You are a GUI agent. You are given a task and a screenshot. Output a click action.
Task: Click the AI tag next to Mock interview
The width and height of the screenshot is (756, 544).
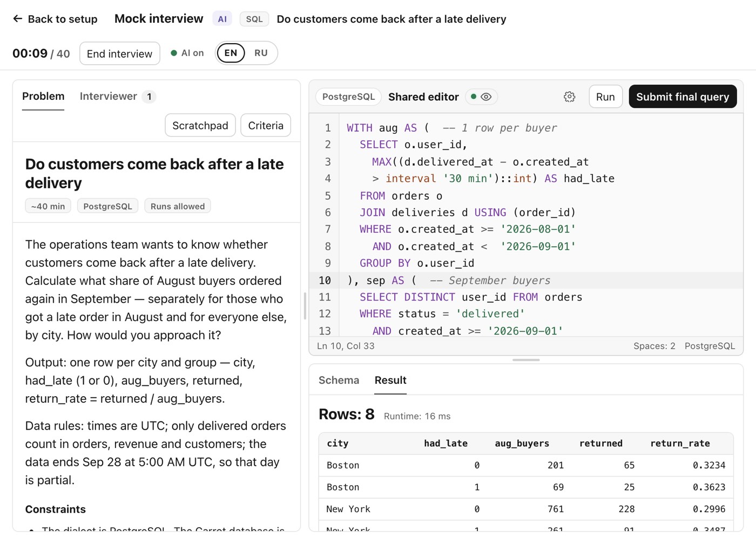[222, 19]
